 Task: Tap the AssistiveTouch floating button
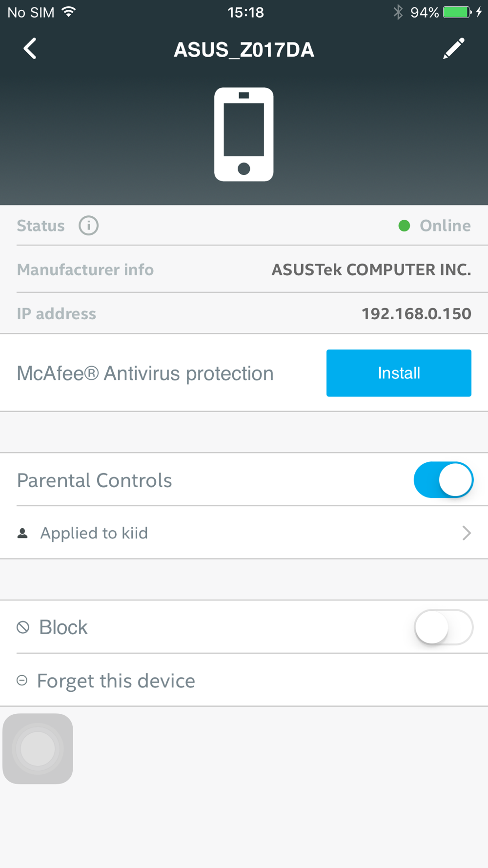[x=38, y=749]
